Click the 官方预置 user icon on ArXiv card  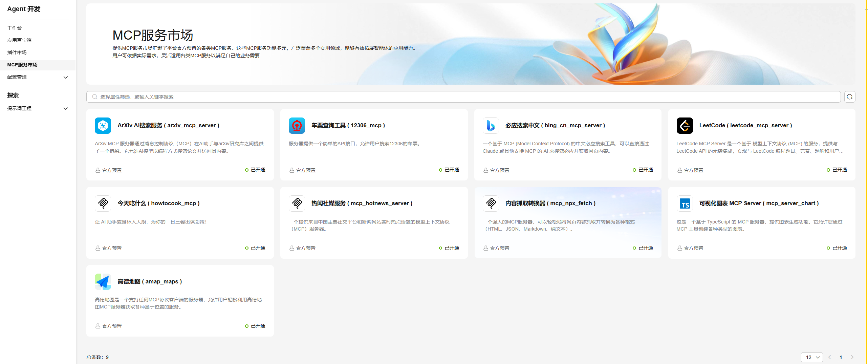(98, 170)
